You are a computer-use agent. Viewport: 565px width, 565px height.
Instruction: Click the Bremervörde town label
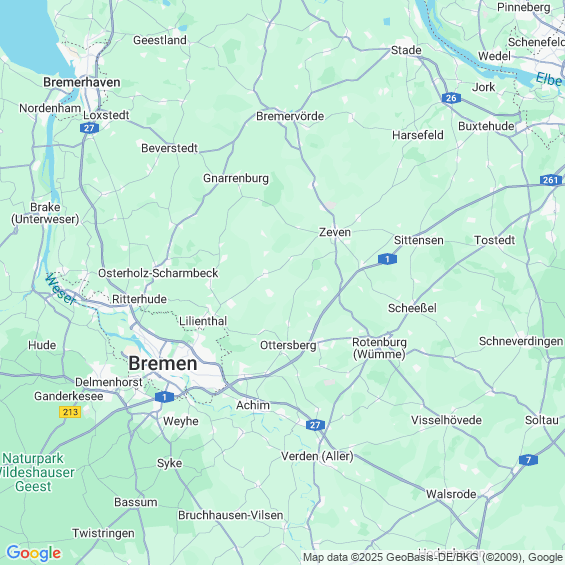[x=290, y=116]
